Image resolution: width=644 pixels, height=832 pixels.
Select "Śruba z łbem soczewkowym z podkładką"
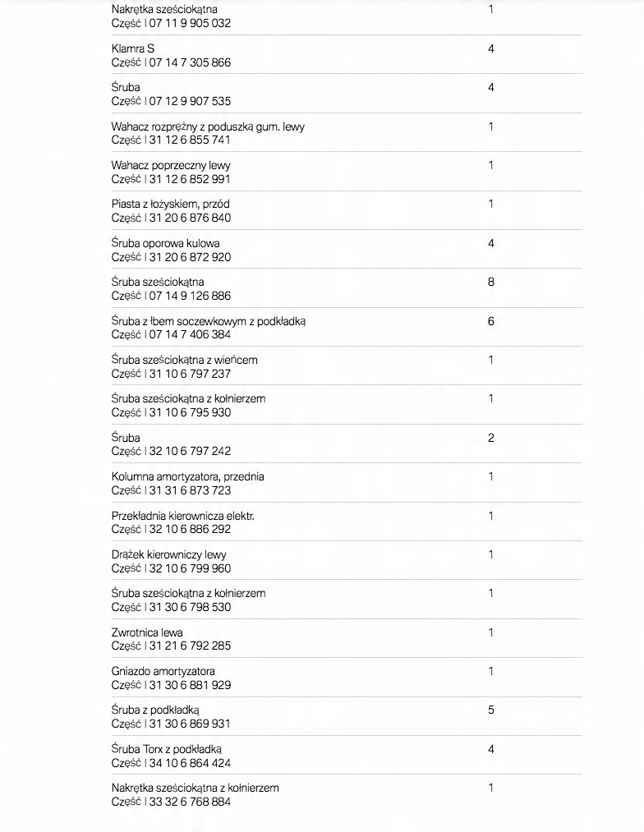(x=208, y=321)
